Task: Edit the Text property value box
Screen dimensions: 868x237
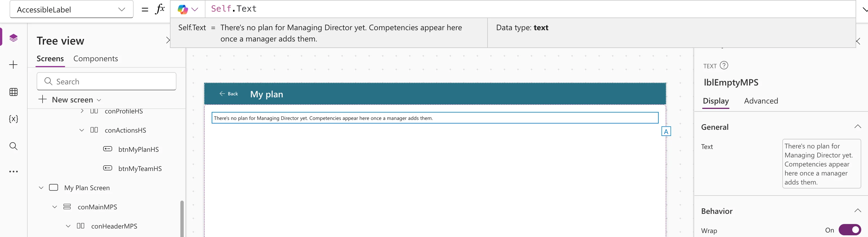Action: [x=821, y=164]
